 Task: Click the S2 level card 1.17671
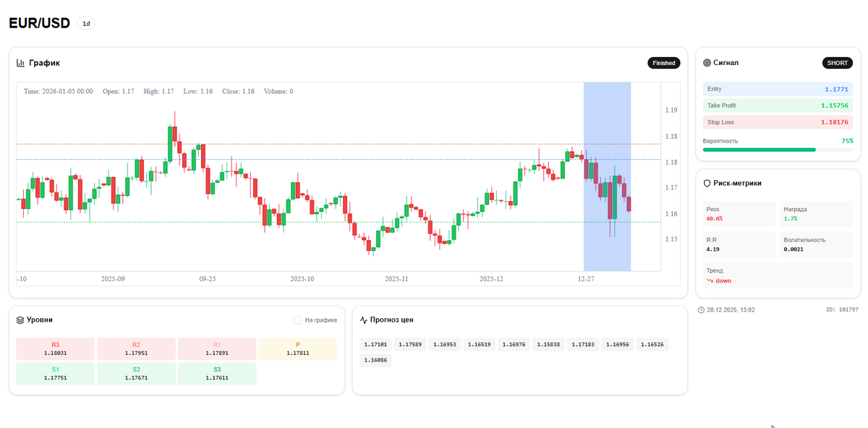coord(136,374)
